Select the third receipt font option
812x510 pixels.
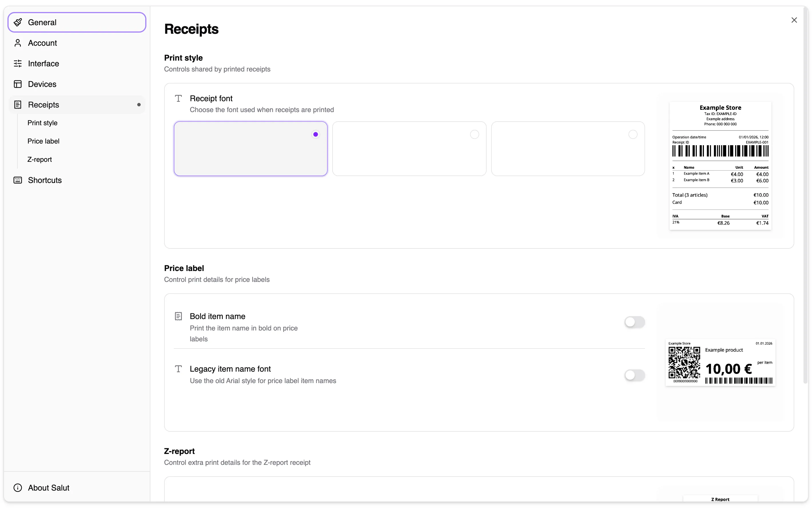(568, 149)
